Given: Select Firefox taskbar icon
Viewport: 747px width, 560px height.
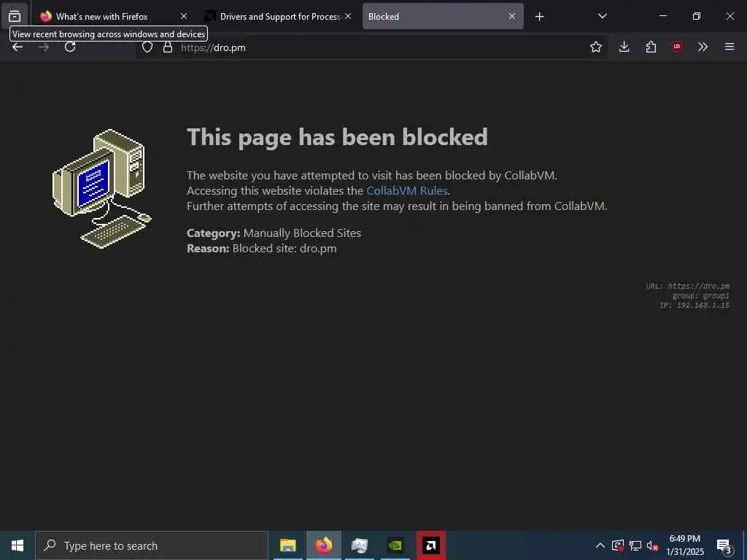Looking at the screenshot, I should pyautogui.click(x=323, y=545).
